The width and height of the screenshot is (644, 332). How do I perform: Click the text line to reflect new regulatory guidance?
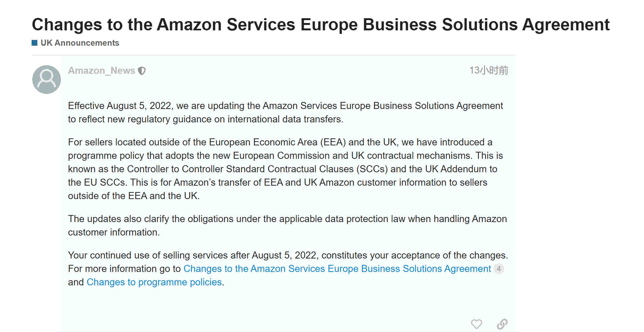point(206,119)
